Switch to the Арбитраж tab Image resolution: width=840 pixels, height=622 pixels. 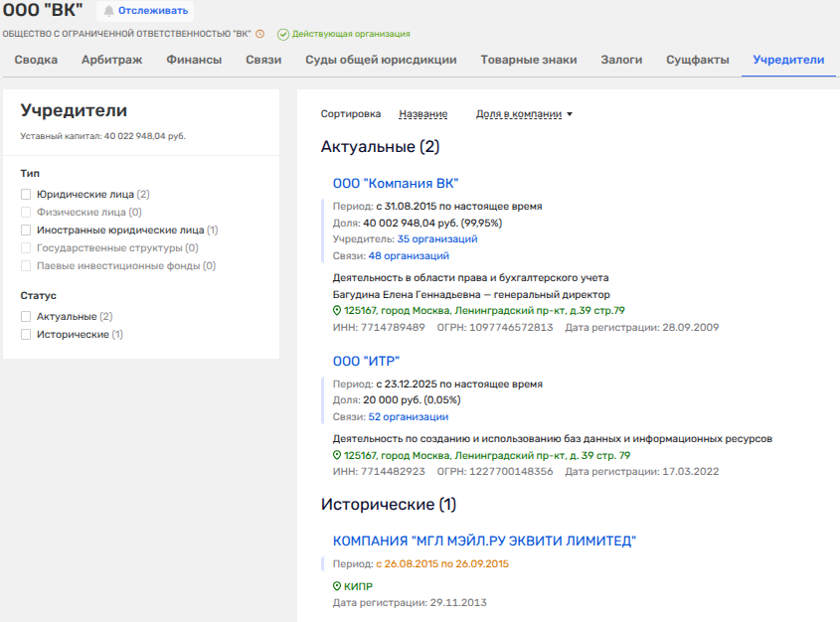pyautogui.click(x=111, y=60)
